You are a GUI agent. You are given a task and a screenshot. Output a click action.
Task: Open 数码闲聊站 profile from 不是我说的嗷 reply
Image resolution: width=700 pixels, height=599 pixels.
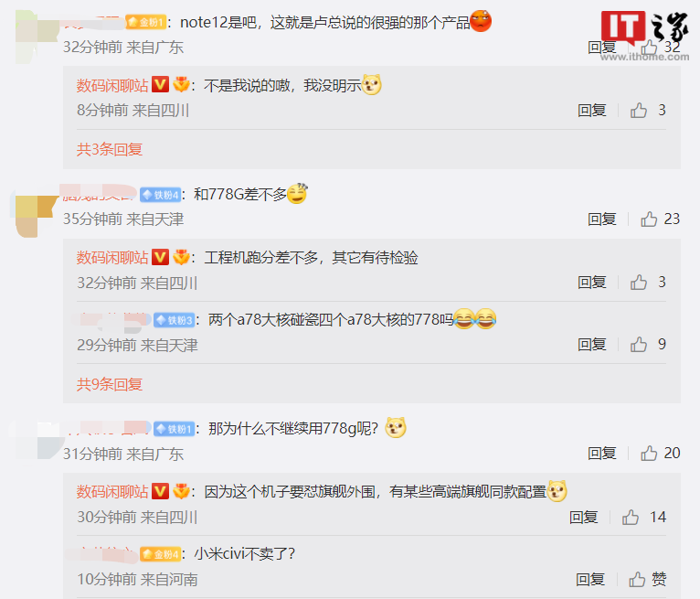112,85
